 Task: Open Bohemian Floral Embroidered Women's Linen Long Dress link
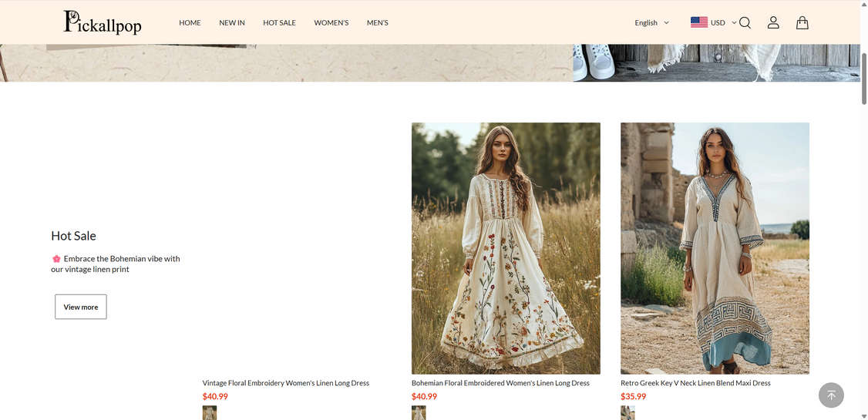pyautogui.click(x=500, y=383)
